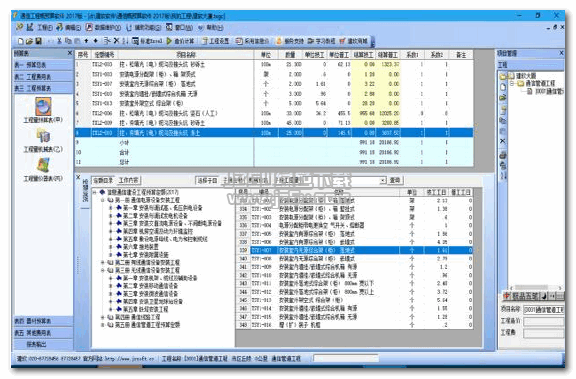Open the search combo box dropdown arrow
The width and height of the screenshot is (576, 379).
pos(382,180)
